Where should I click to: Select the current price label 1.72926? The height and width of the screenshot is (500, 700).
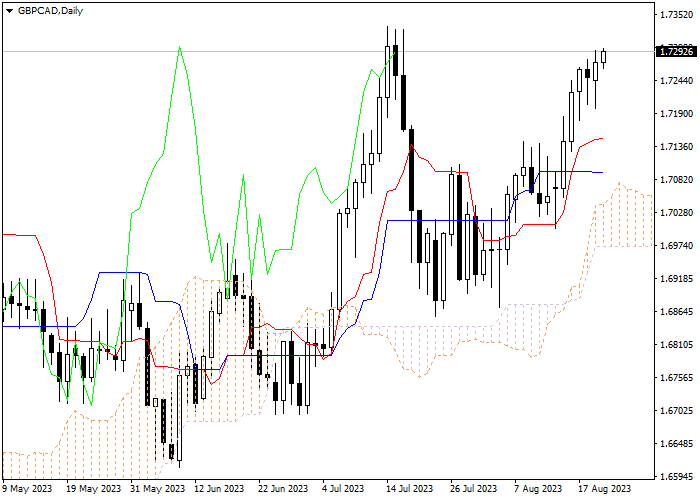(x=676, y=51)
